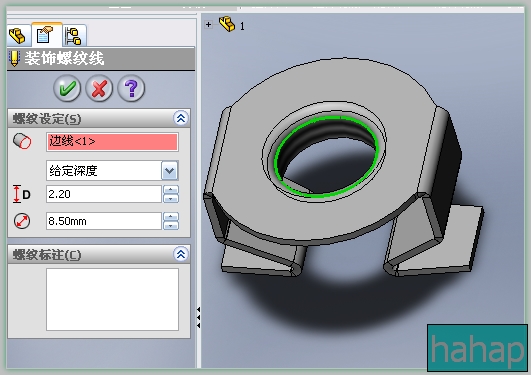Screen dimensions: 531x375
Task: Collapse the 螺纹设定(S) section
Action: [x=181, y=118]
